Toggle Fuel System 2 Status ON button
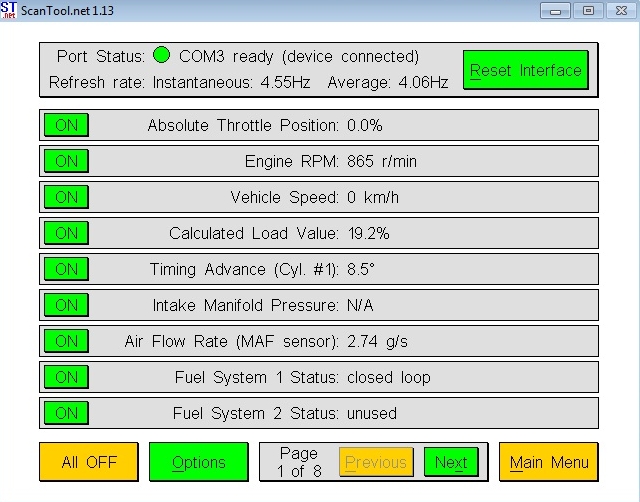This screenshot has height=502, width=640. tap(66, 413)
